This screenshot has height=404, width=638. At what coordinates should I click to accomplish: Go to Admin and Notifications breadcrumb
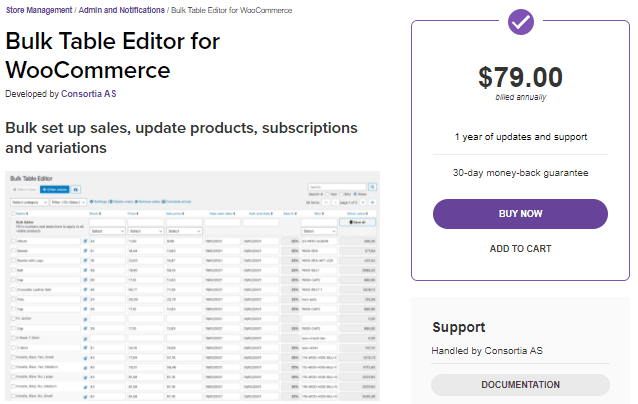[x=121, y=10]
